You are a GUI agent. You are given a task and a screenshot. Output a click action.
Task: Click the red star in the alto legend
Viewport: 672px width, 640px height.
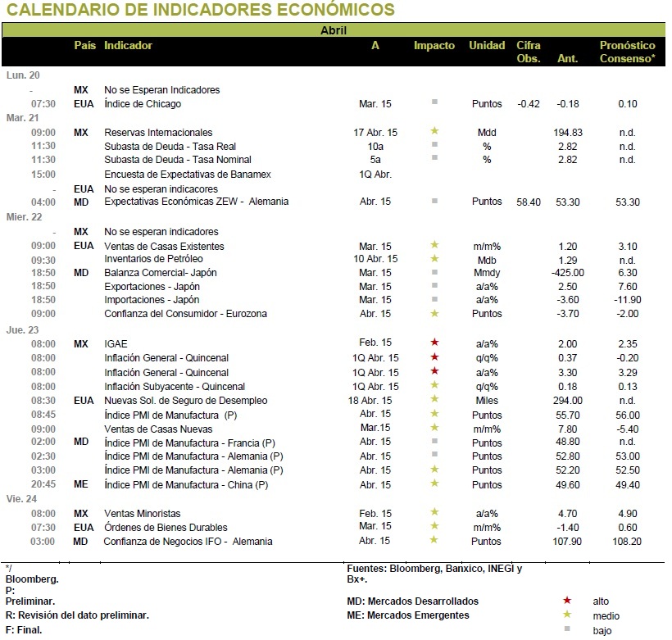[x=567, y=600]
